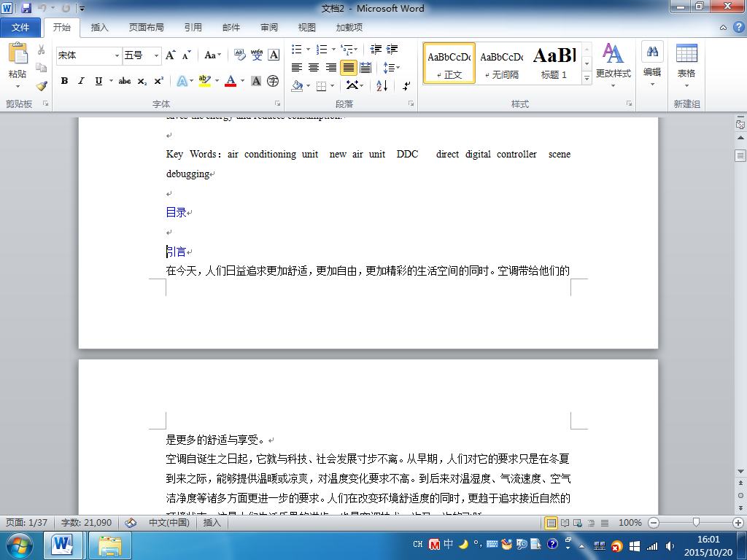The width and height of the screenshot is (747, 560).
Task: Click the Character Shading icon
Action: (x=256, y=82)
